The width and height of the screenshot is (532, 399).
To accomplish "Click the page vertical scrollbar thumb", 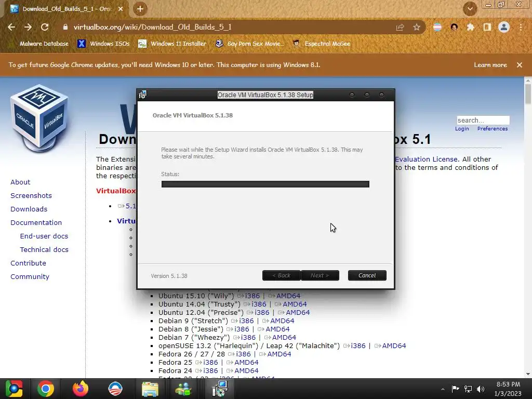I will tap(528, 94).
